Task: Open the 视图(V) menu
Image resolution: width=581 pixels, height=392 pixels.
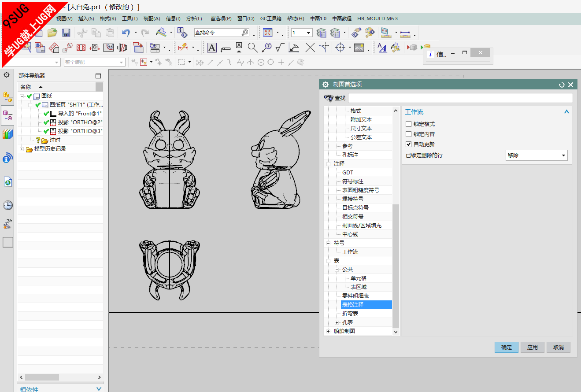Action: tap(64, 18)
